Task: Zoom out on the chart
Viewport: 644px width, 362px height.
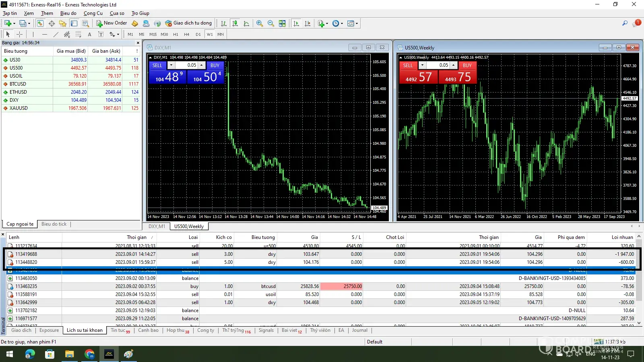Action: click(271, 23)
